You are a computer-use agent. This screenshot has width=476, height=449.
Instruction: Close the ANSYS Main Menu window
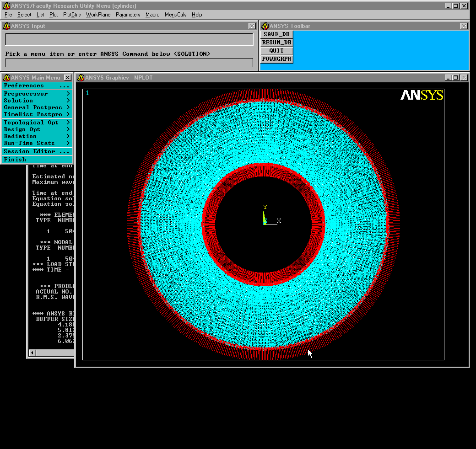point(68,78)
